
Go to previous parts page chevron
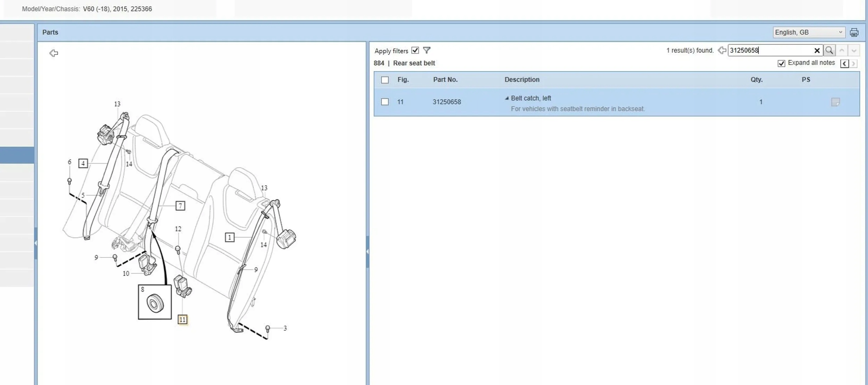tap(844, 64)
